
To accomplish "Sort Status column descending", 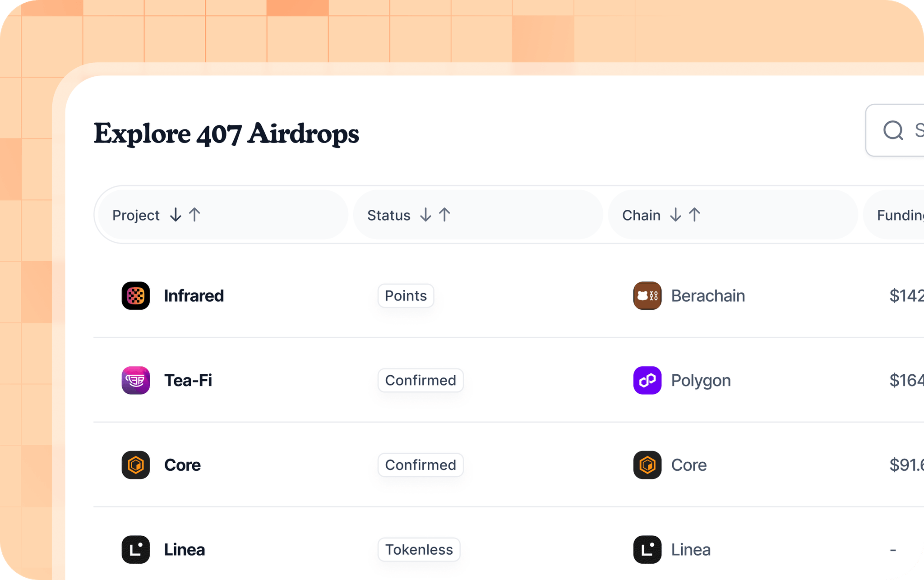I will pyautogui.click(x=425, y=215).
